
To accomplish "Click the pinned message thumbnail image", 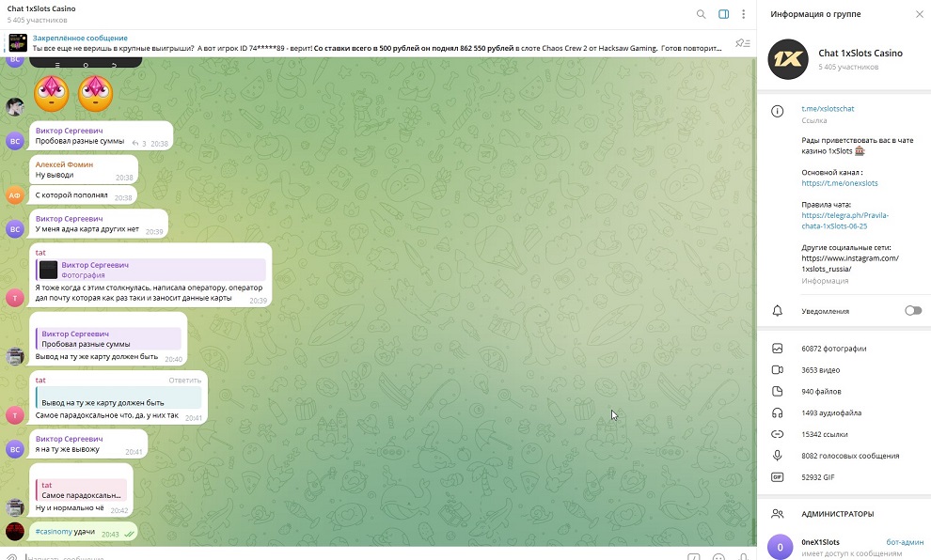I will (x=19, y=42).
